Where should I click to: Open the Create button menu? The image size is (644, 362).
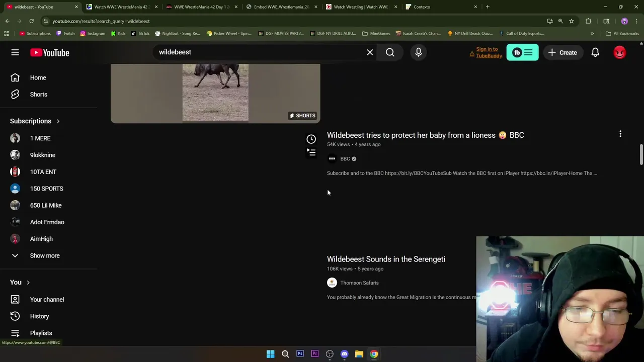coord(562,52)
